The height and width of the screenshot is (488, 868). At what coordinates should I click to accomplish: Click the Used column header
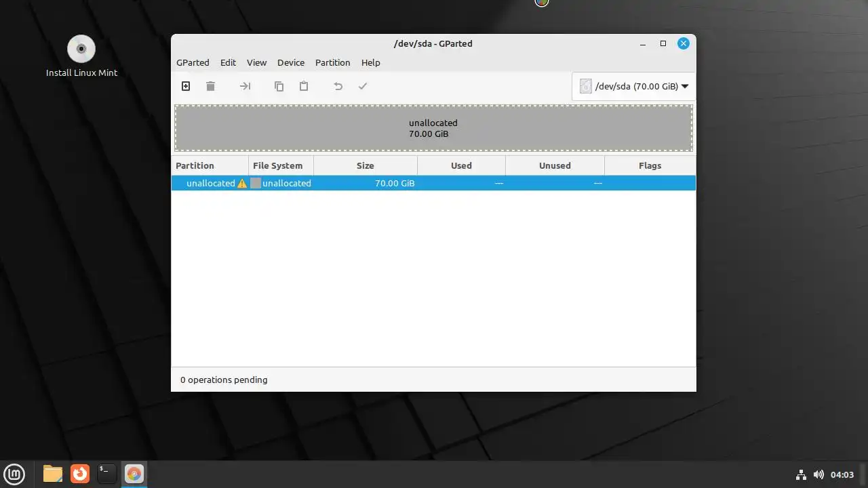(x=461, y=165)
